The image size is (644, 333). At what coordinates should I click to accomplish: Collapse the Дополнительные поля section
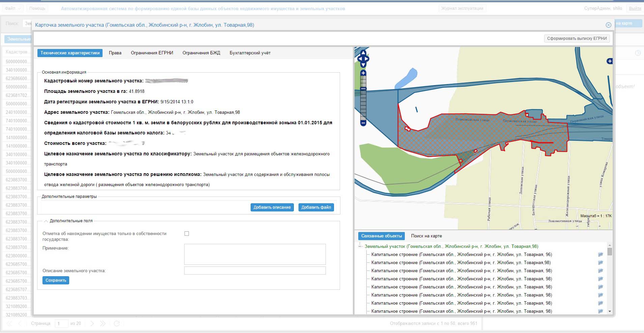(46, 221)
